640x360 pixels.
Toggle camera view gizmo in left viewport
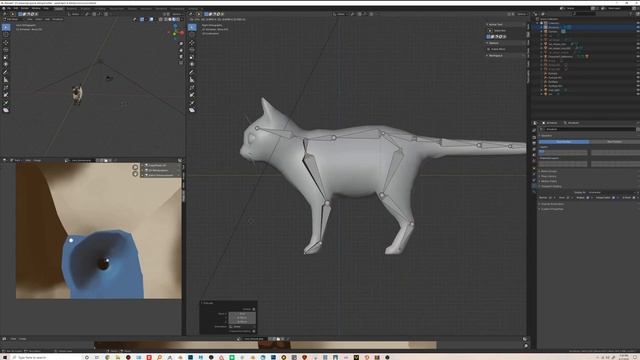[181, 57]
